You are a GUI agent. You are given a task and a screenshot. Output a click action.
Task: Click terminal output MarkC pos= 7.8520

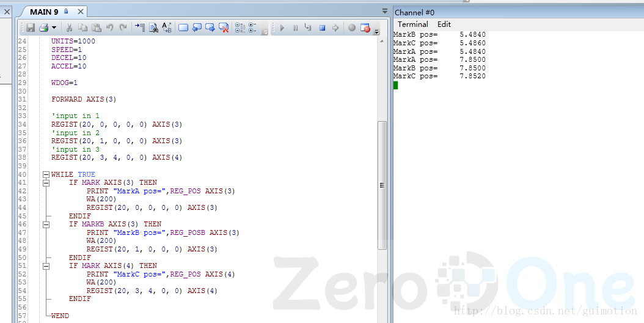[439, 76]
